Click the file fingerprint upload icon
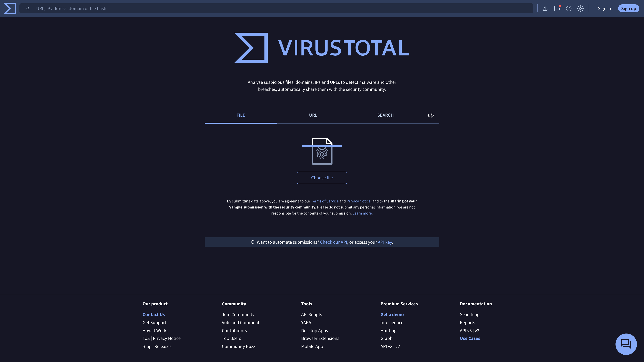The width and height of the screenshot is (644, 362). pos(322,151)
